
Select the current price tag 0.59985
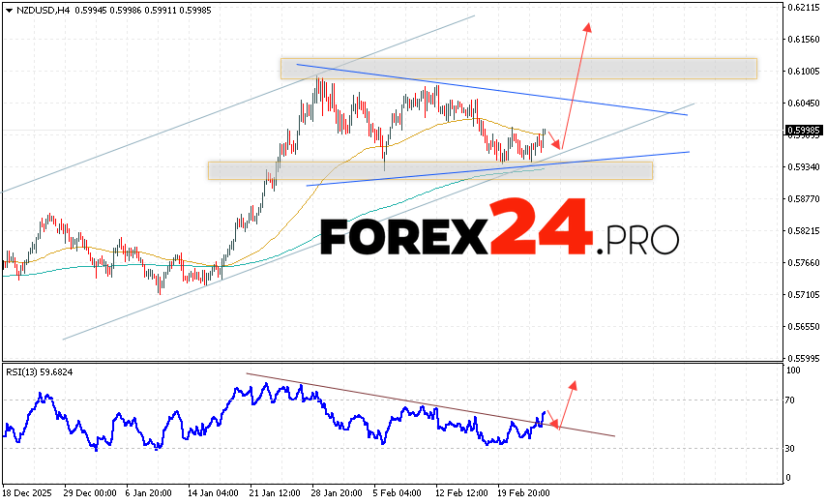(x=803, y=130)
